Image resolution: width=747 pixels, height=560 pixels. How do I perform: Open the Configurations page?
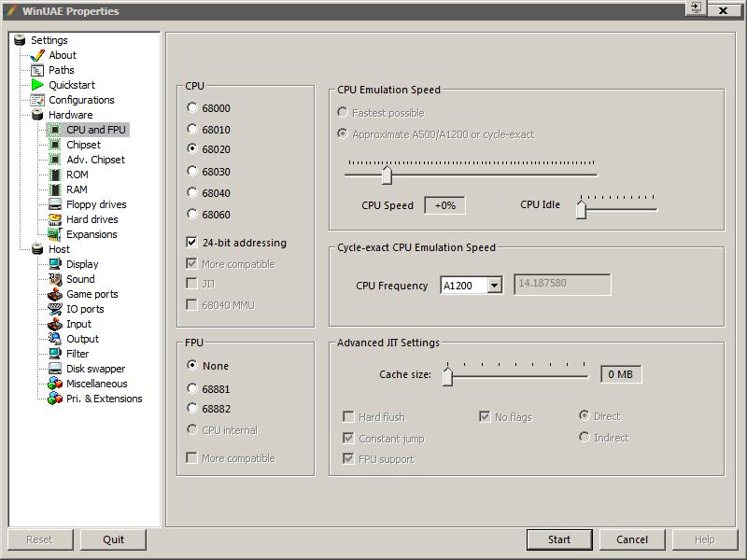tap(81, 100)
